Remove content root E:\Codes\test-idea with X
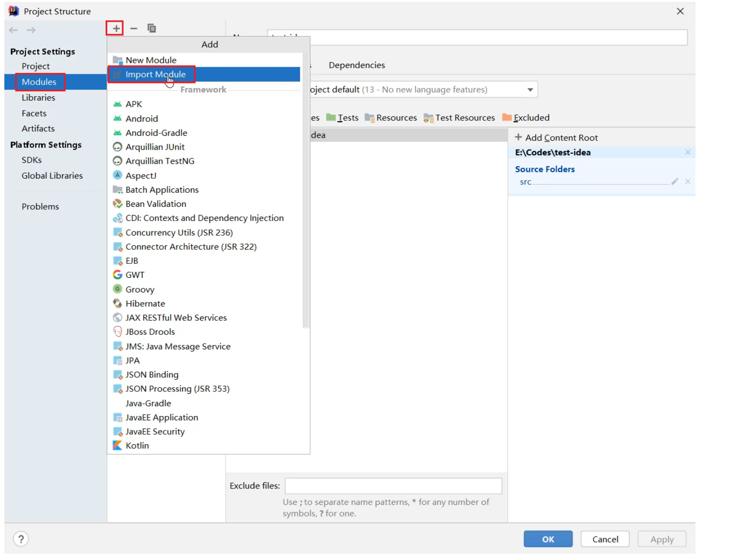 (688, 152)
